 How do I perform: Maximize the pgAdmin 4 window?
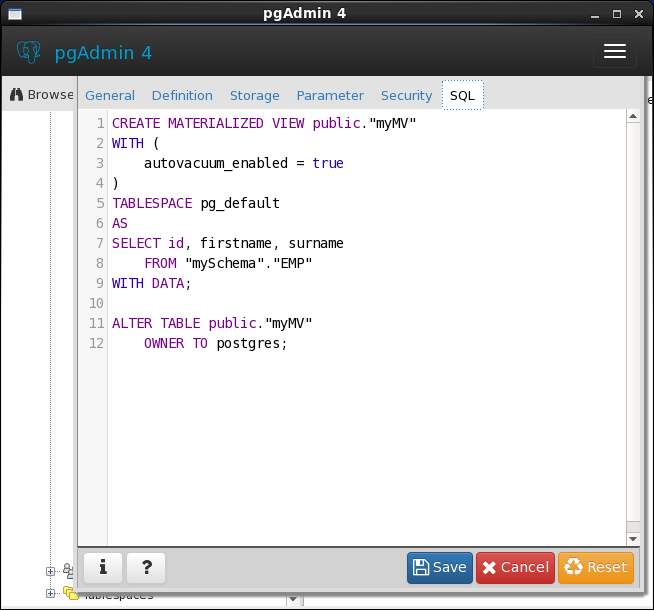pos(617,15)
